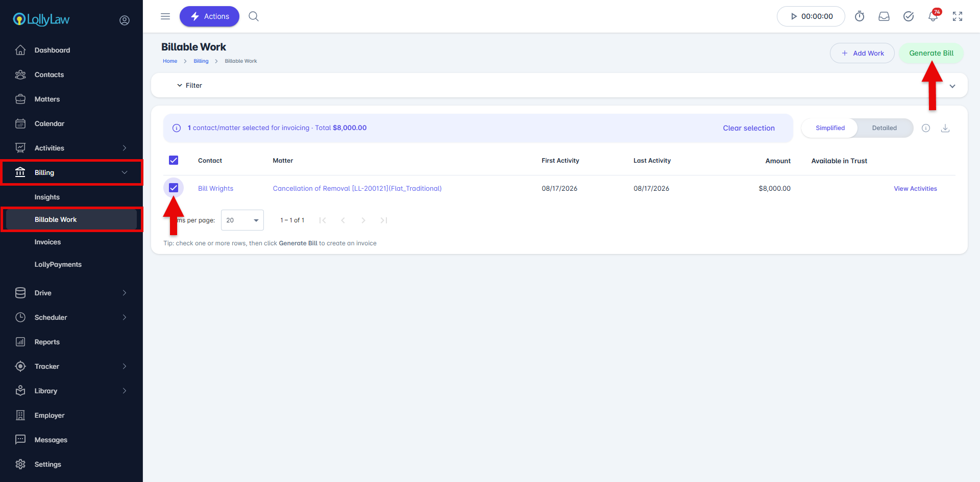Go to previous page of results
Image resolution: width=980 pixels, height=482 pixels.
coord(343,220)
